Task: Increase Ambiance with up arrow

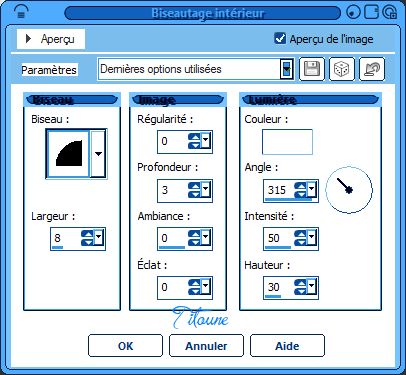Action: pyautogui.click(x=194, y=234)
